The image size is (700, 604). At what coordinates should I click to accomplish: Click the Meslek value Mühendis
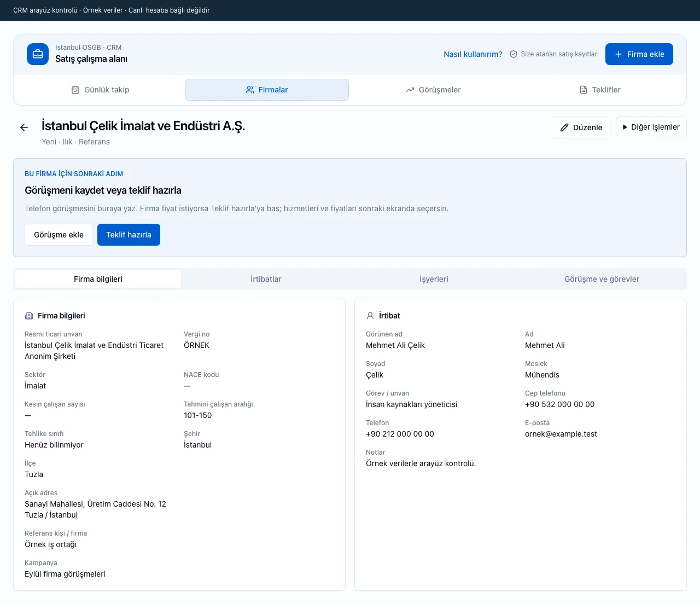(542, 375)
